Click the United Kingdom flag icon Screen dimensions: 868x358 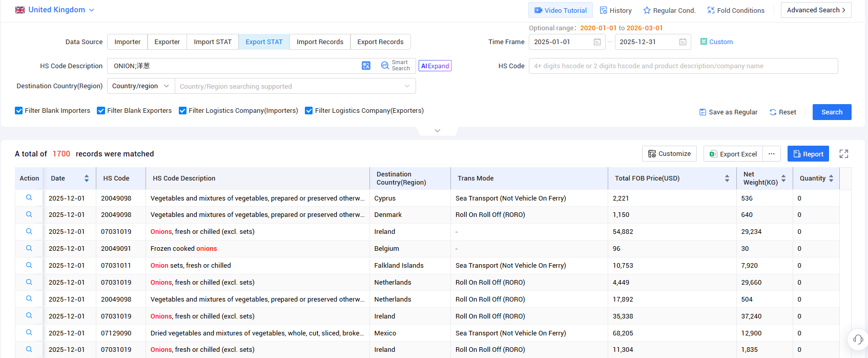(x=20, y=10)
